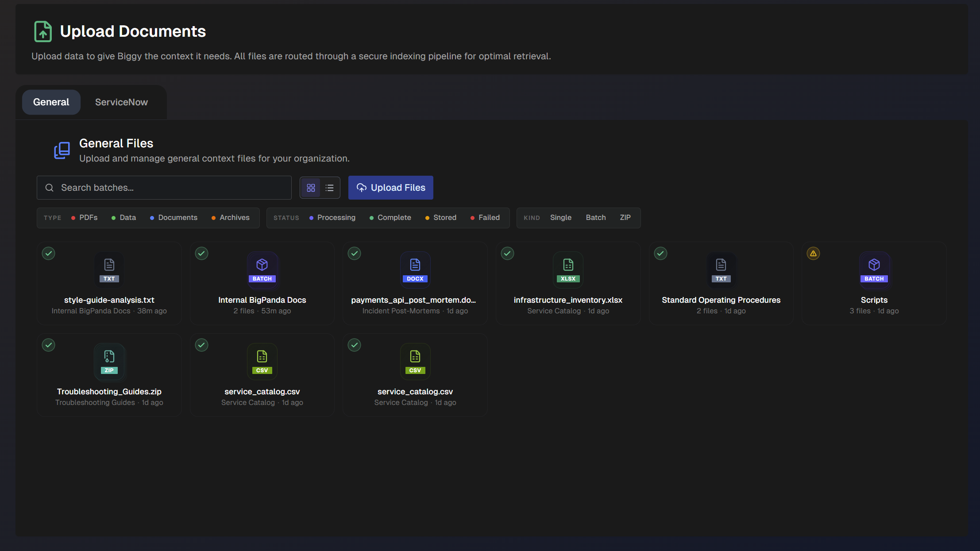Viewport: 980px width, 551px height.
Task: Click inside the Search batches field
Action: tap(164, 187)
